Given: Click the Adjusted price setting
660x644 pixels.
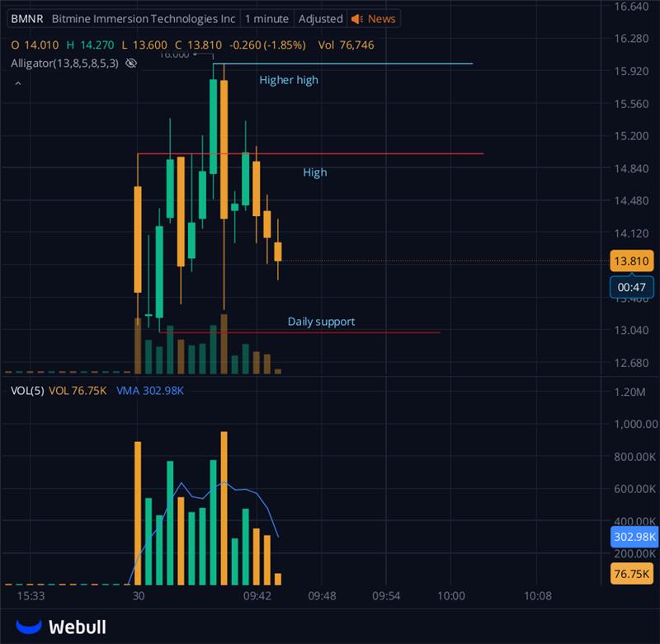Looking at the screenshot, I should (321, 19).
